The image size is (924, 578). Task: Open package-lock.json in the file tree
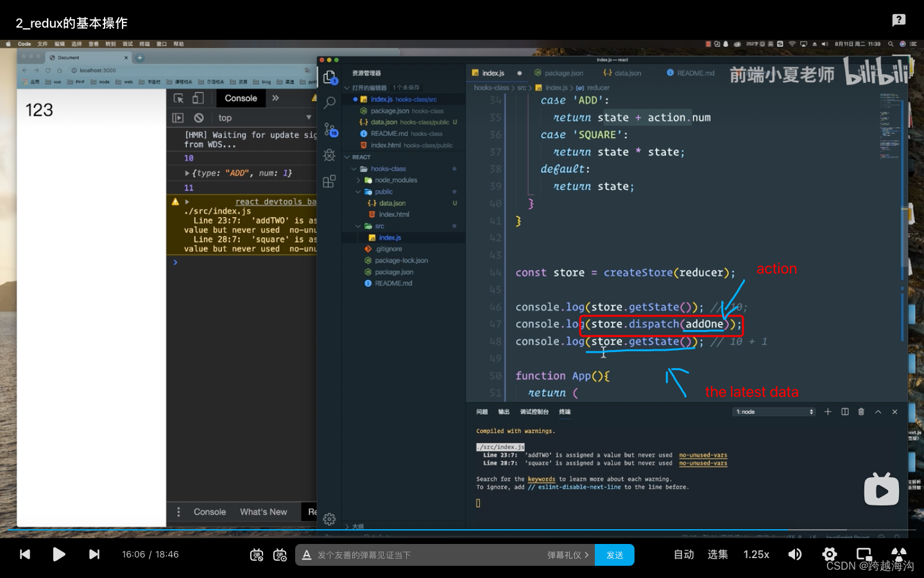click(401, 261)
